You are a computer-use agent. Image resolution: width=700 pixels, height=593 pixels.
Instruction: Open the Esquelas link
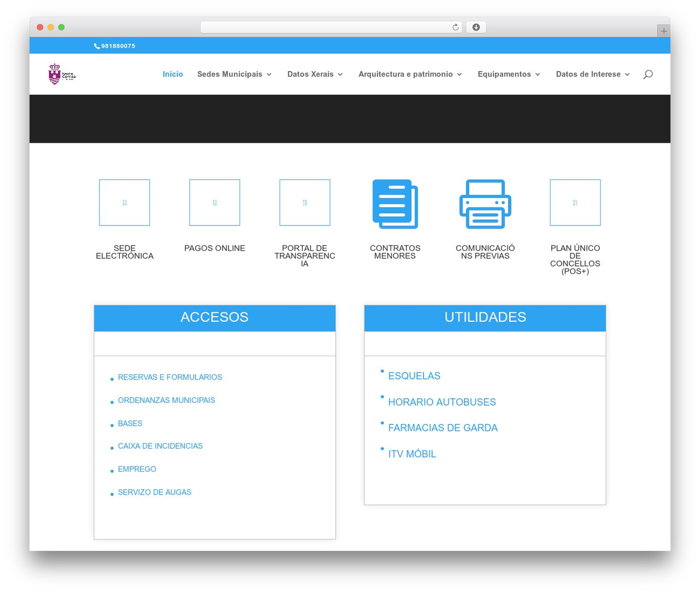click(414, 376)
